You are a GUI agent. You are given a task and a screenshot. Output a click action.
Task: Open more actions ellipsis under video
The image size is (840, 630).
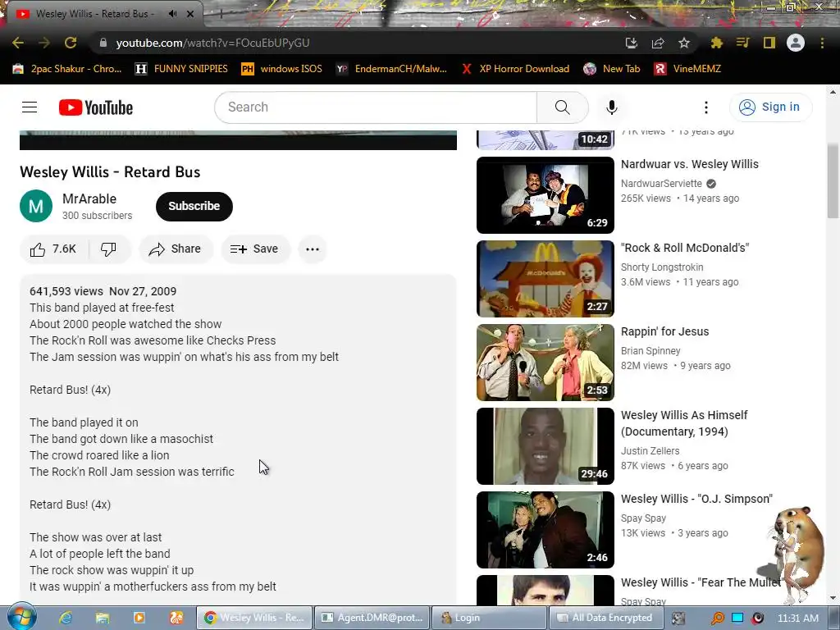click(x=313, y=249)
